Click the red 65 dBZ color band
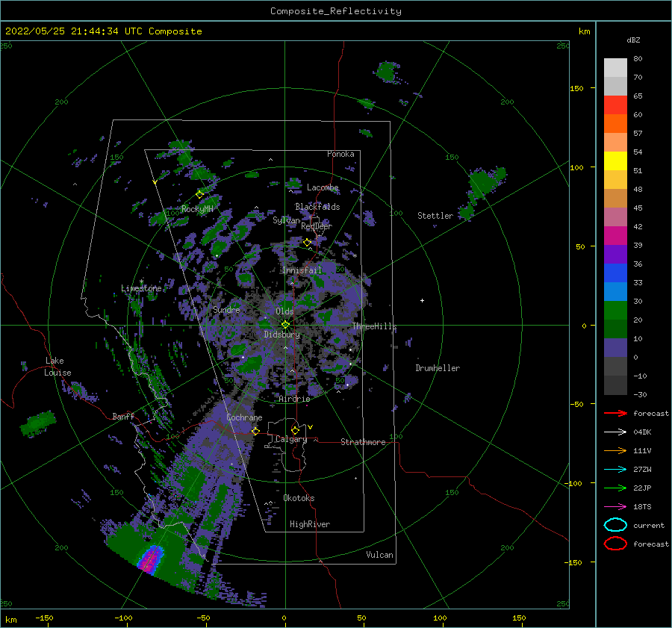 [615, 105]
